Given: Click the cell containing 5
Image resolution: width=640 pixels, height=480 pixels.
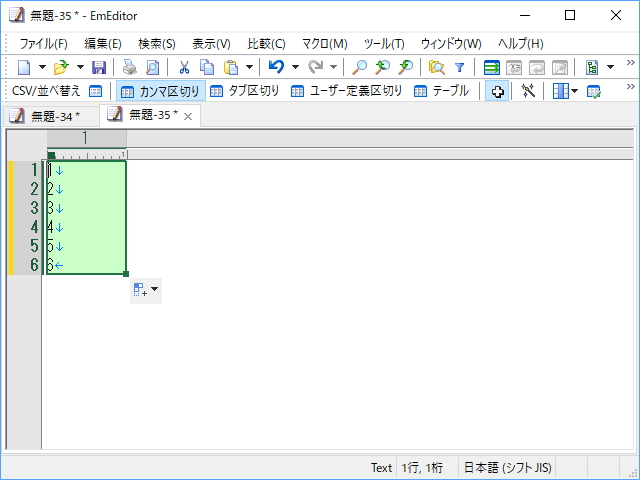Looking at the screenshot, I should [x=87, y=246].
